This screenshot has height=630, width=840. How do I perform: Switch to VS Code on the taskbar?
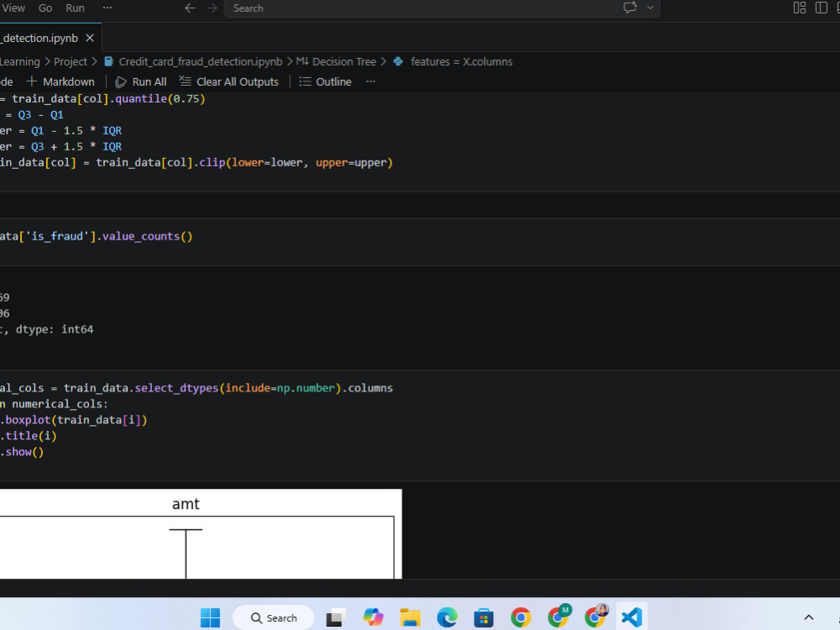tap(633, 617)
